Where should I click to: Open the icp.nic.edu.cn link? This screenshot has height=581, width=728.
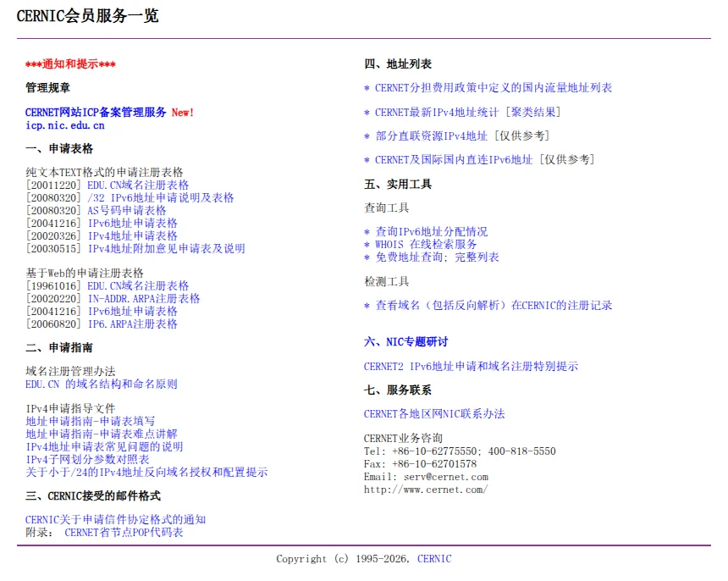(x=65, y=125)
